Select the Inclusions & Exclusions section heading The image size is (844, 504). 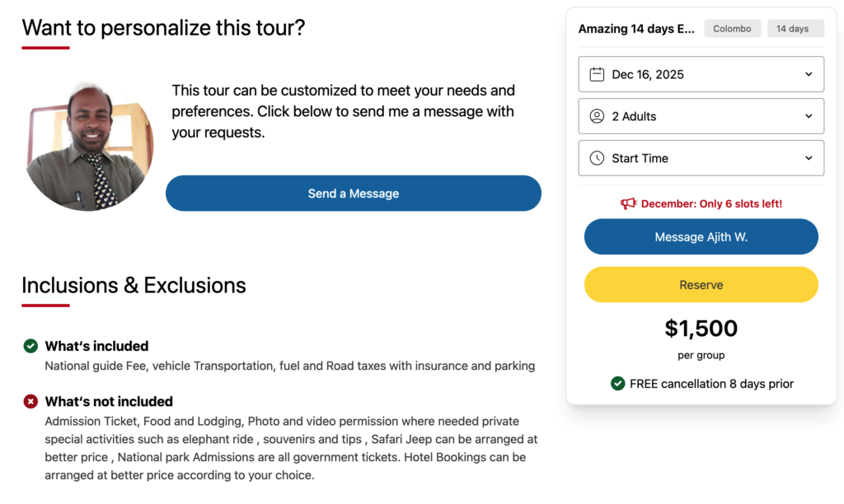133,286
